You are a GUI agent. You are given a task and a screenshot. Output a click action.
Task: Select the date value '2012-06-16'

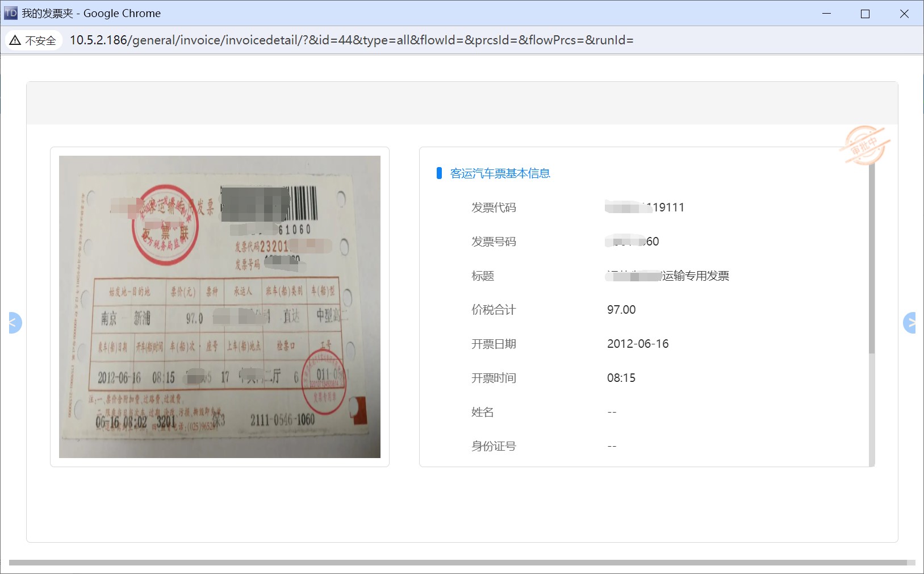(x=638, y=344)
